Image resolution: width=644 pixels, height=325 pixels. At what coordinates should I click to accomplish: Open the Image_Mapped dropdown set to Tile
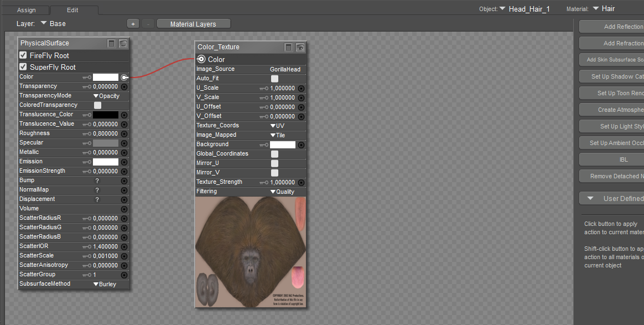click(x=278, y=136)
